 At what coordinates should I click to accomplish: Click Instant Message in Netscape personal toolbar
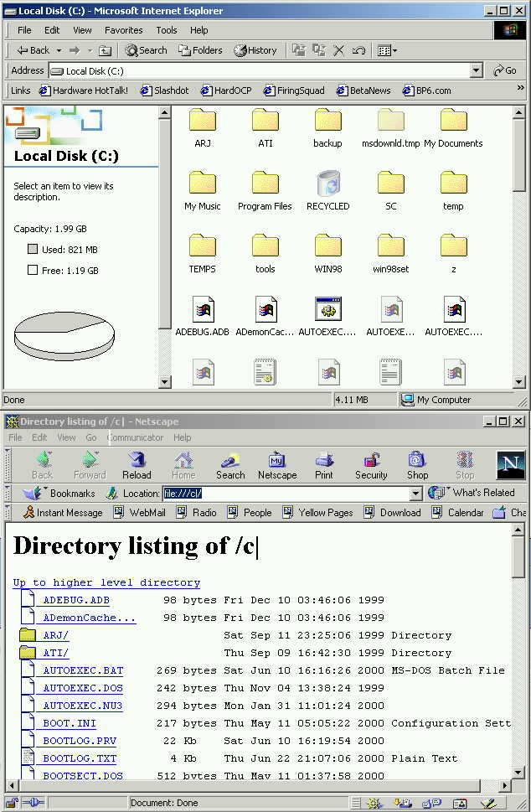63,513
